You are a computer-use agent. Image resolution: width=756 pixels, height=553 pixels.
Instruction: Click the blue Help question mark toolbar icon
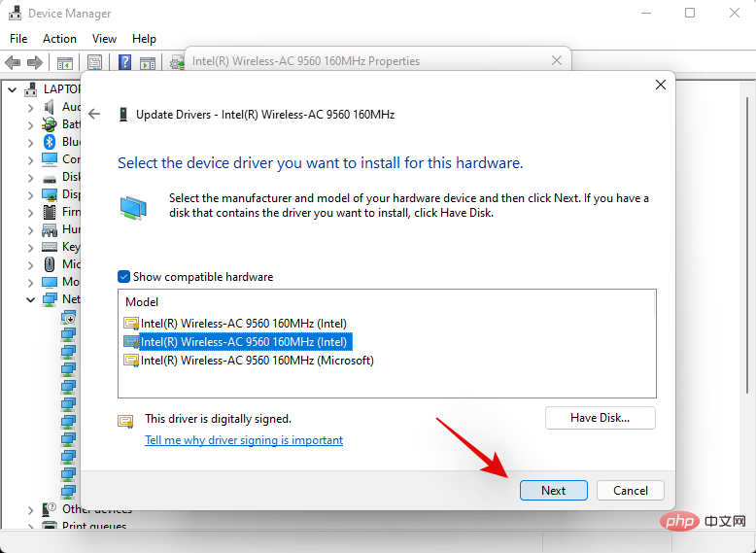click(x=124, y=62)
